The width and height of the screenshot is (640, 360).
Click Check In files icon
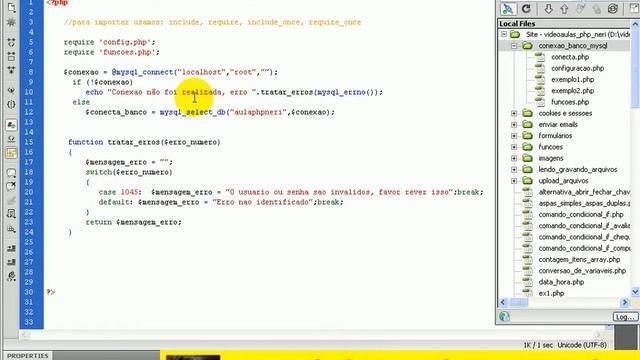tap(596, 9)
